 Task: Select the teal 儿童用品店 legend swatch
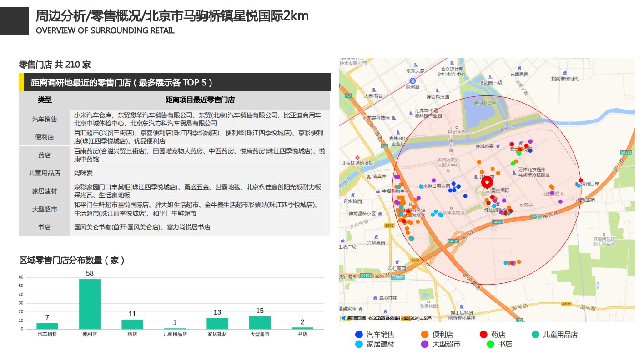[x=536, y=335]
